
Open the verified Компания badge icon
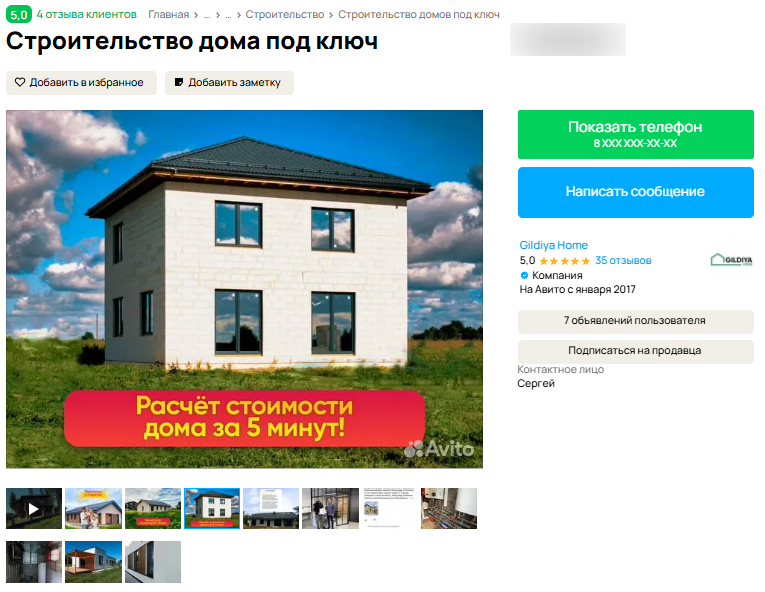click(524, 275)
